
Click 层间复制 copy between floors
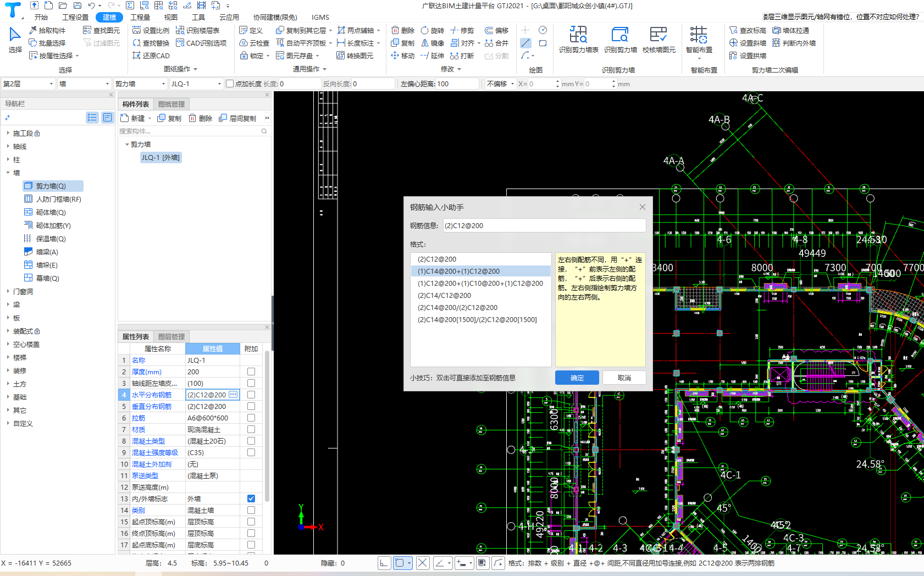coord(237,118)
